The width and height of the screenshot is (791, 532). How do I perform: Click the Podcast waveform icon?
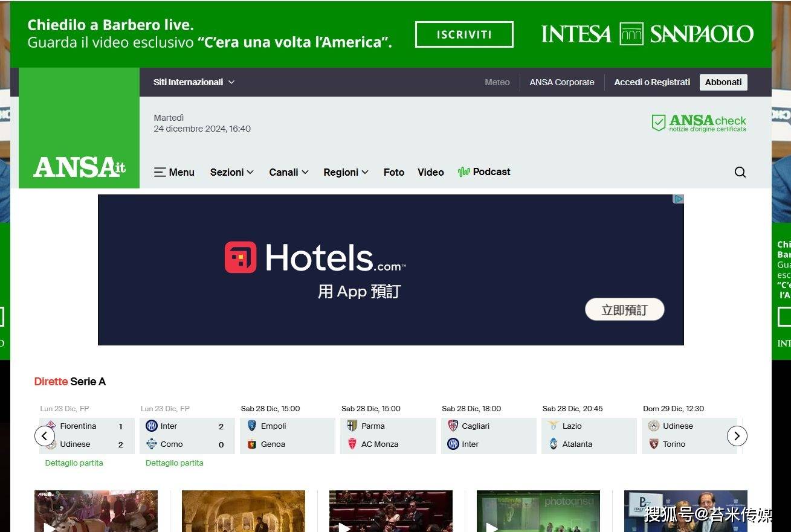tap(464, 172)
